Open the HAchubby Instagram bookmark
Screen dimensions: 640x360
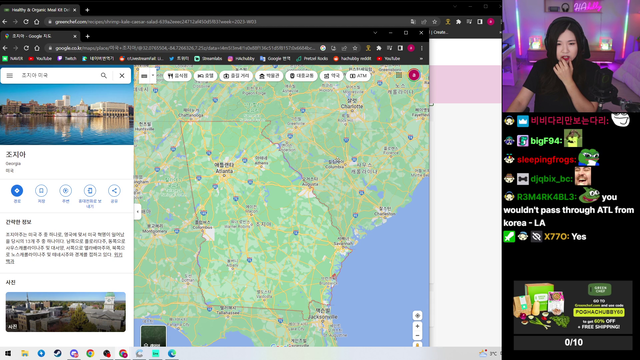(x=241, y=59)
